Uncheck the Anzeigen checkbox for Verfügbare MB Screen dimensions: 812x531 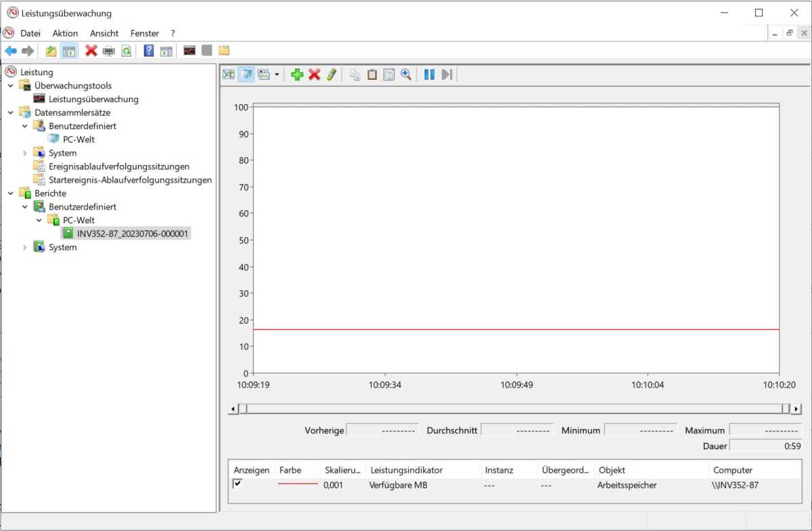(238, 484)
